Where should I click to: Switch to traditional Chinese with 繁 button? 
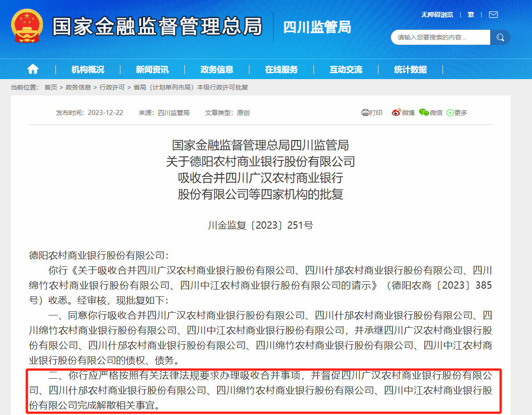pyautogui.click(x=471, y=15)
